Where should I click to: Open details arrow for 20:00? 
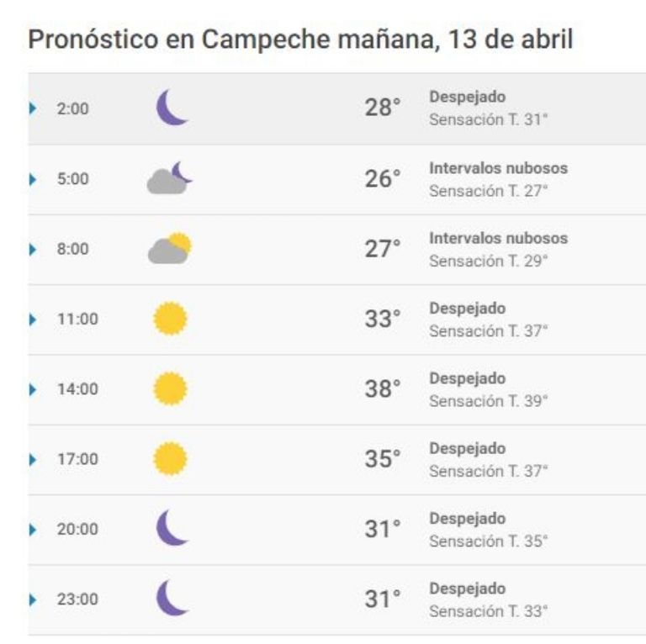pyautogui.click(x=33, y=529)
